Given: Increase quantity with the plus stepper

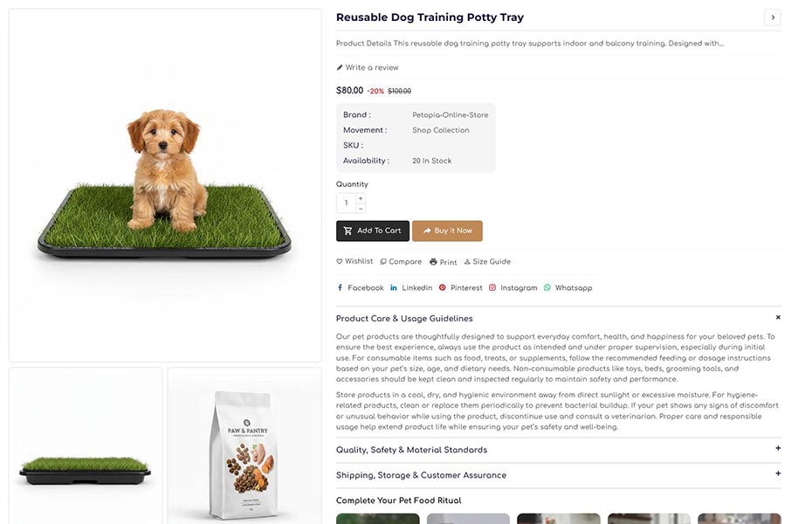Looking at the screenshot, I should pyautogui.click(x=361, y=198).
